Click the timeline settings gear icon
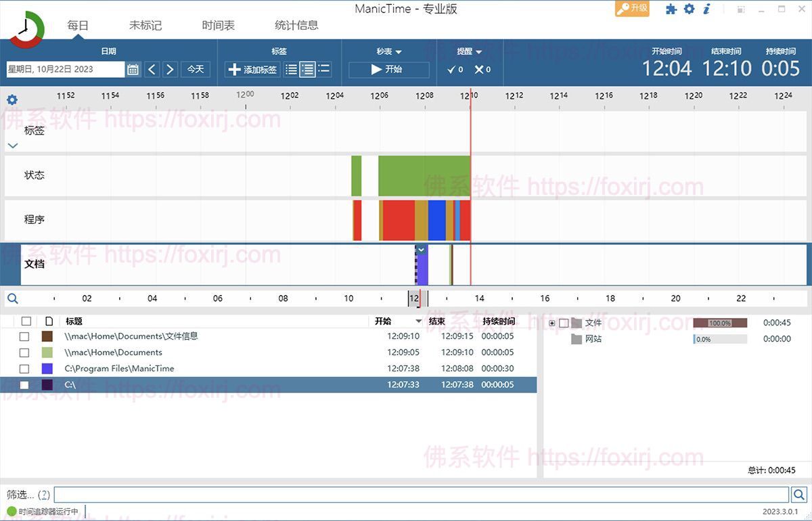 pyautogui.click(x=12, y=100)
